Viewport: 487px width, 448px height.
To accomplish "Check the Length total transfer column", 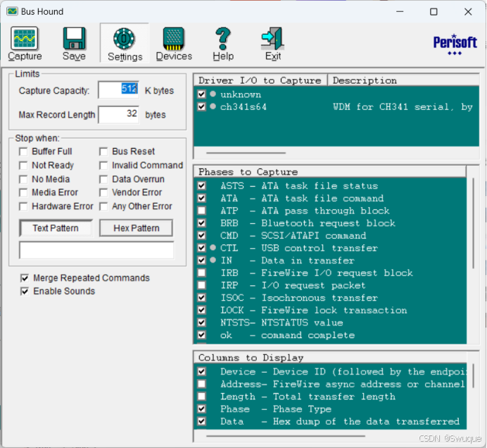I will (201, 397).
